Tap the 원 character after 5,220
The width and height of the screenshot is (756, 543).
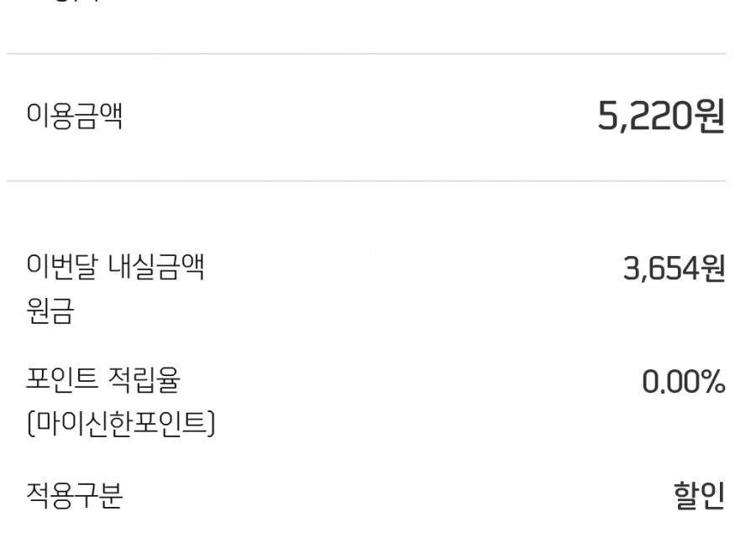708,116
